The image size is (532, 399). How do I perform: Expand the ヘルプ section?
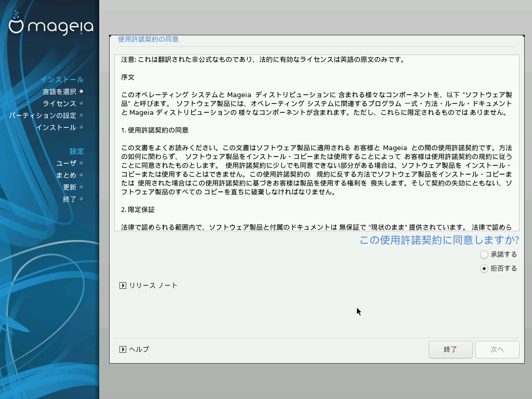click(134, 350)
